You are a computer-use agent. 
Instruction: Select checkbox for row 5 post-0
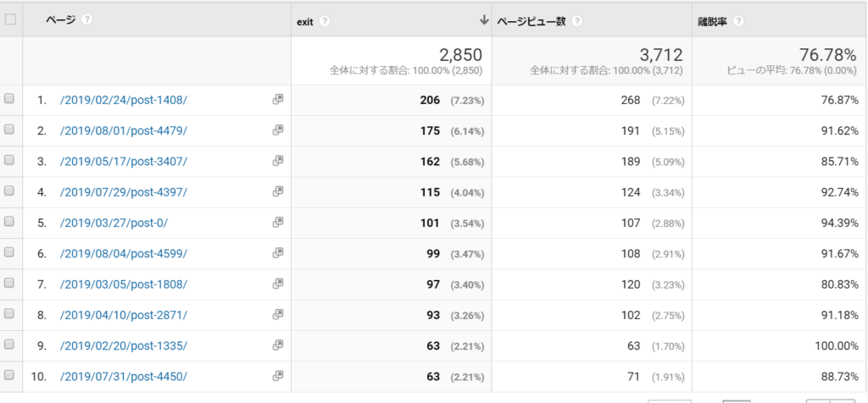point(10,222)
